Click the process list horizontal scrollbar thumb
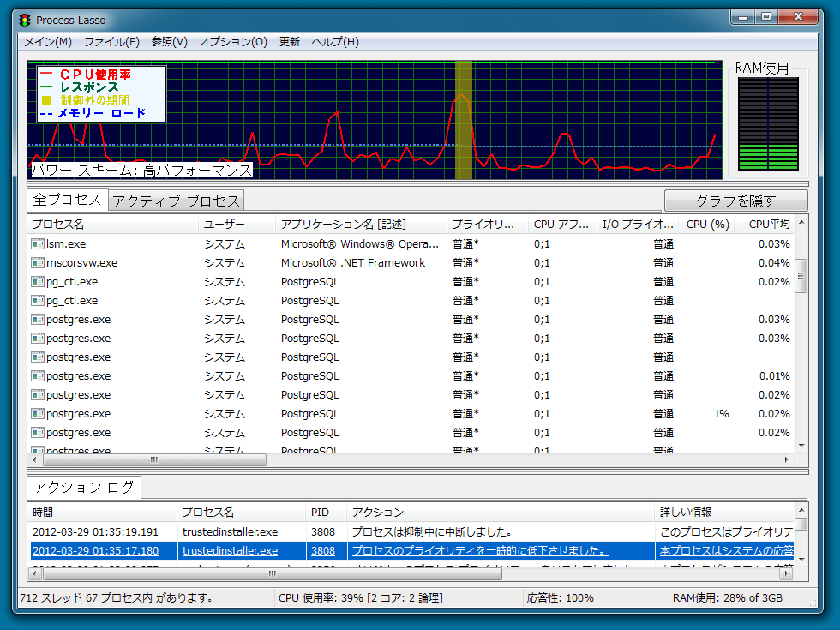 [x=154, y=459]
